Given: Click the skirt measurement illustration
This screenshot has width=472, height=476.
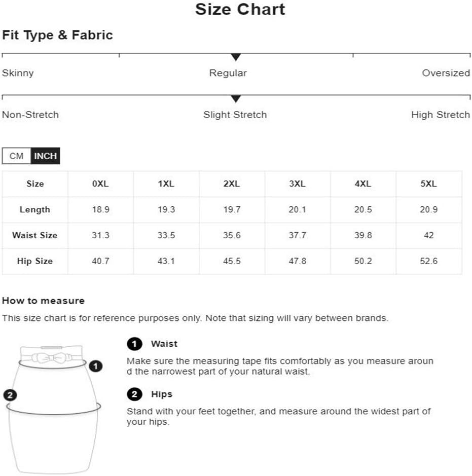Looking at the screenshot, I should (53, 409).
